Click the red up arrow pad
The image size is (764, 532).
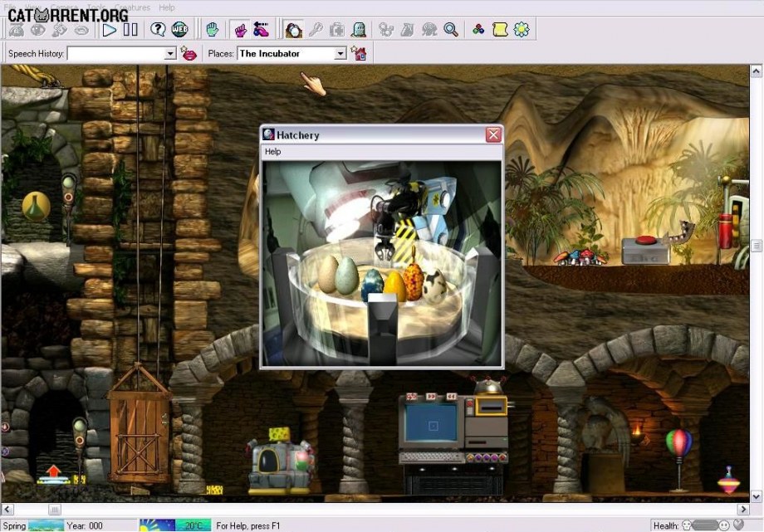click(54, 474)
